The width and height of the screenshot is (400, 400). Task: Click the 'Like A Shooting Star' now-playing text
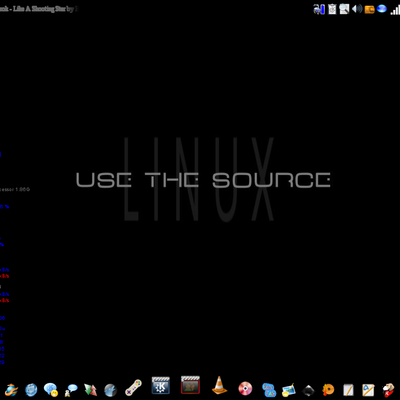pyautogui.click(x=39, y=9)
